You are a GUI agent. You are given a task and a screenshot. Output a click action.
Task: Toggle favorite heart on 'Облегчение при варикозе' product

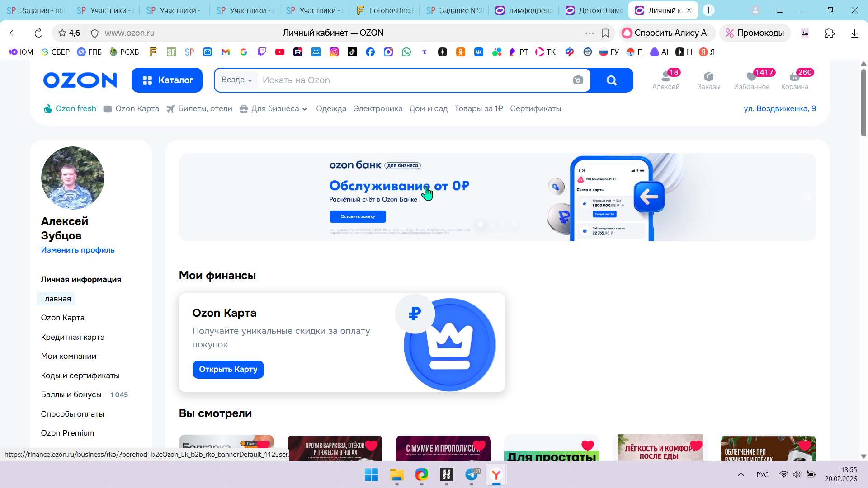tap(805, 446)
